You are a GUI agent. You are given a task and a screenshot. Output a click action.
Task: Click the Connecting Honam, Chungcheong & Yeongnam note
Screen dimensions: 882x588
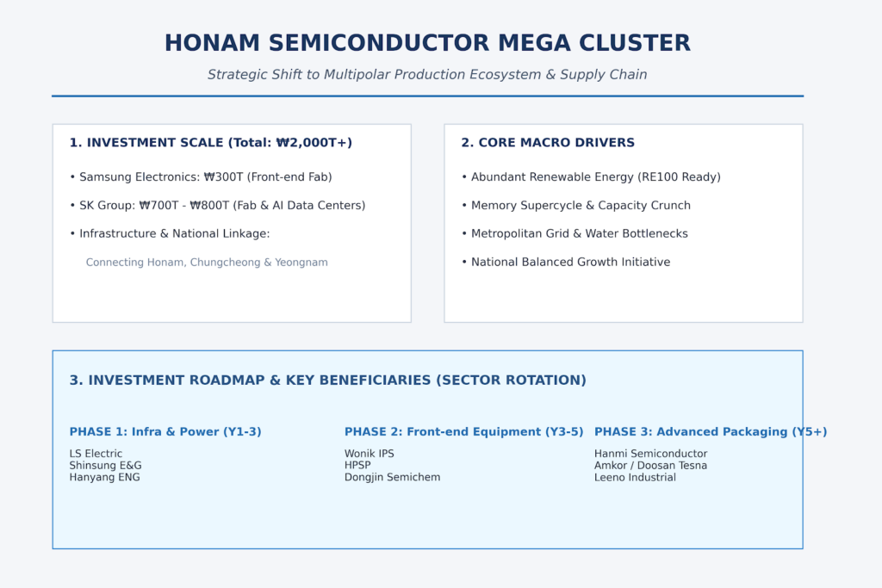tap(207, 263)
